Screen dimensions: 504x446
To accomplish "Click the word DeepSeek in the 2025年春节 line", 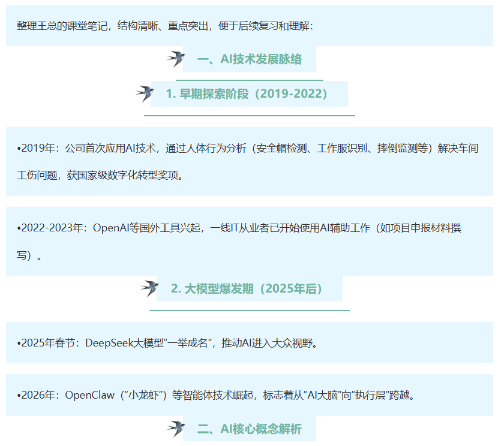I will [x=108, y=343].
